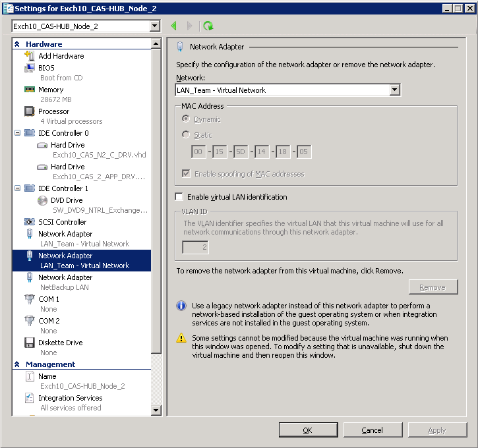Screen dimensions: 478x448
Task: Select the Add Hardware icon
Action: click(x=30, y=56)
